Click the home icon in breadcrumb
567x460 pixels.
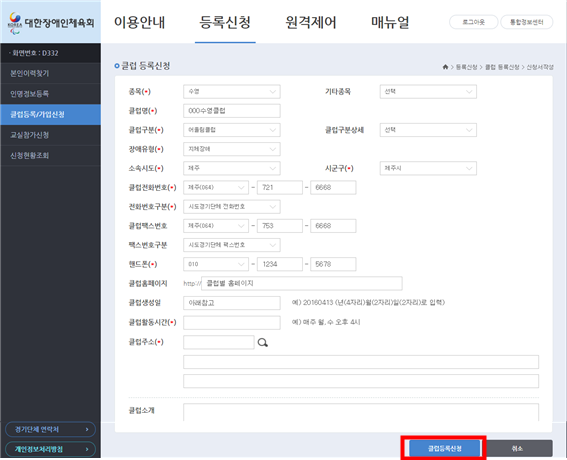(x=446, y=67)
